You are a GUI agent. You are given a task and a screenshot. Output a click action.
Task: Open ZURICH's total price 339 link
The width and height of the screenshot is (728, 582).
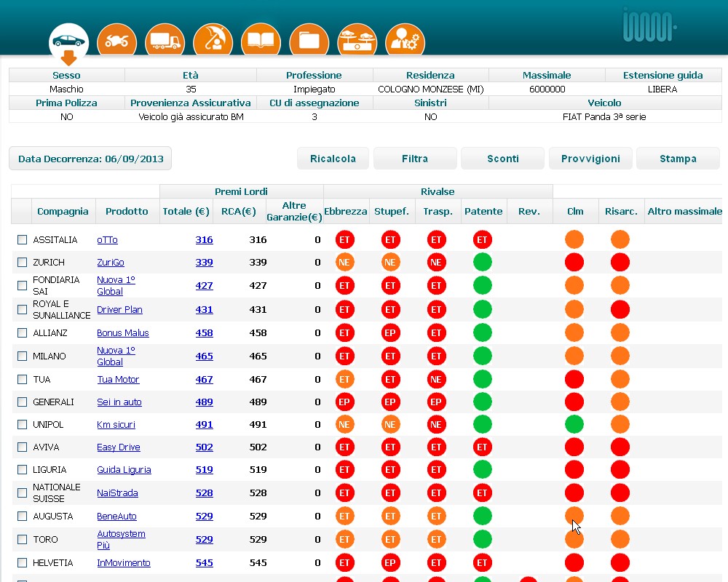click(x=205, y=263)
